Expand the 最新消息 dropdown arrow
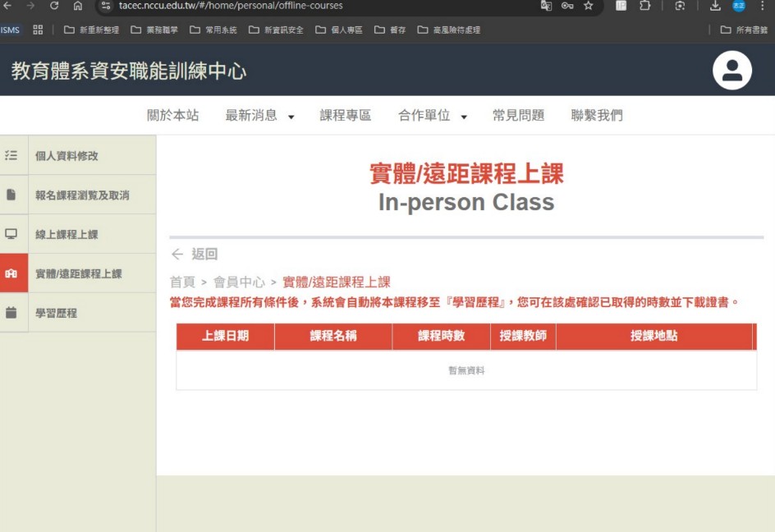Screen dimensions: 775x532 (x=291, y=117)
